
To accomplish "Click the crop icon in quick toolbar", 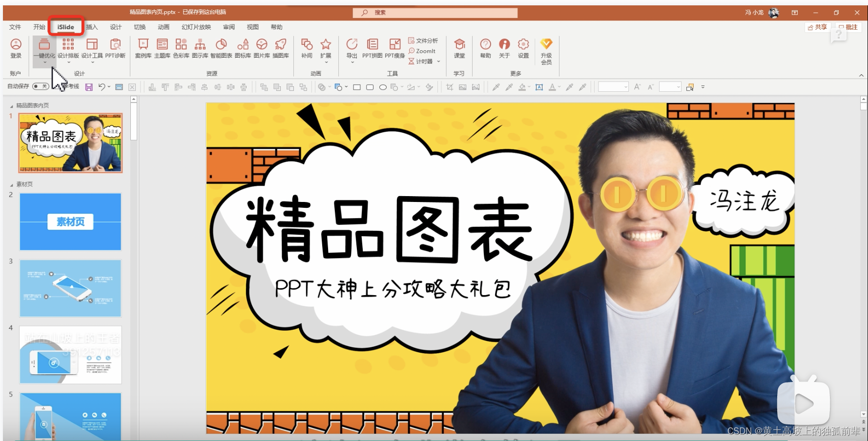I will coord(450,87).
